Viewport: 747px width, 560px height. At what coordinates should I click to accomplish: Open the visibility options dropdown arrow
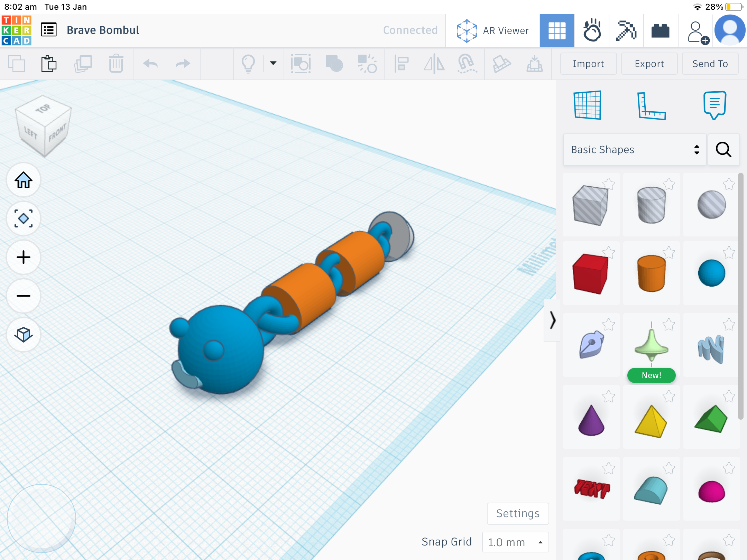pos(273,63)
